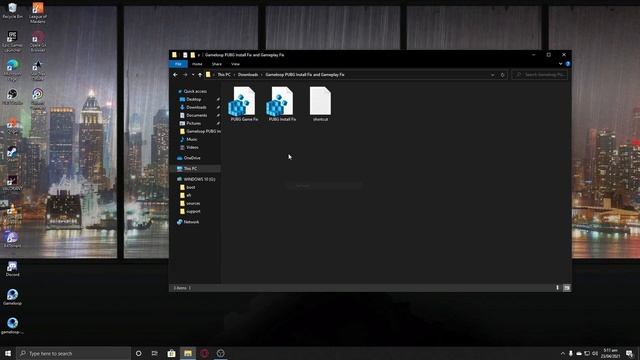Click the Forward navigation arrow
Viewport: 640px width, 360px height.
[185, 75]
